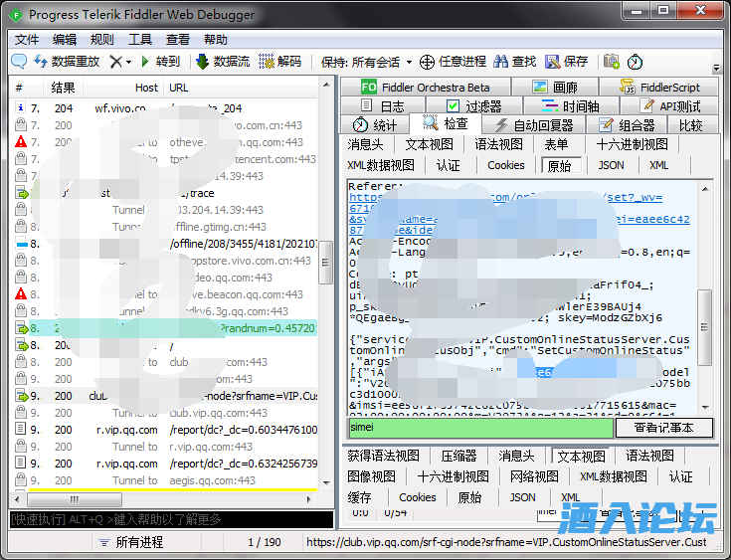Click the 查找 binoculars find button
This screenshot has height=560, width=731.
515,61
